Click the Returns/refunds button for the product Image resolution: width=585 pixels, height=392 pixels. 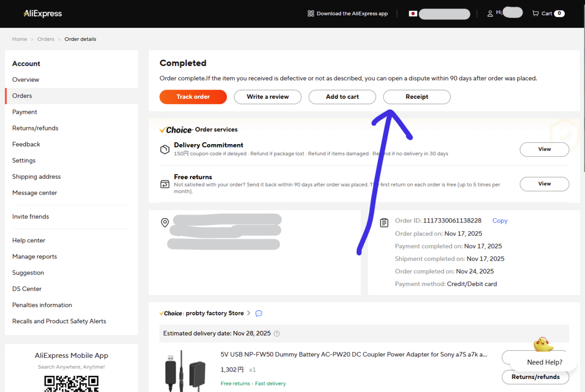535,377
